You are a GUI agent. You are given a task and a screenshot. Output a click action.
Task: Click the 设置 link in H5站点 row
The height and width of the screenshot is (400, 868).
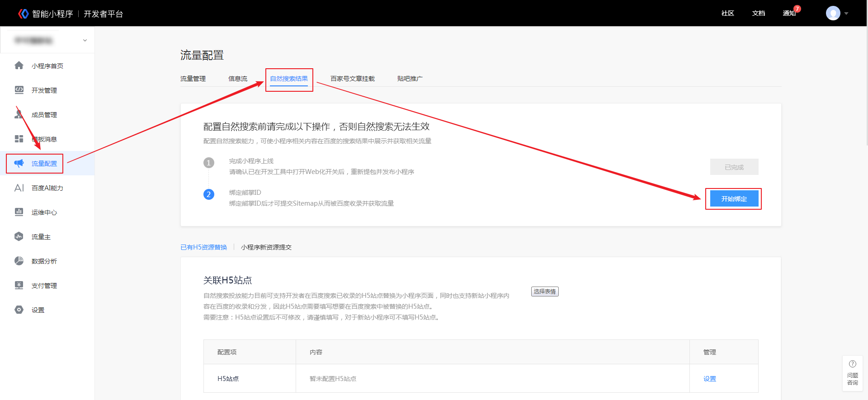pyautogui.click(x=710, y=379)
